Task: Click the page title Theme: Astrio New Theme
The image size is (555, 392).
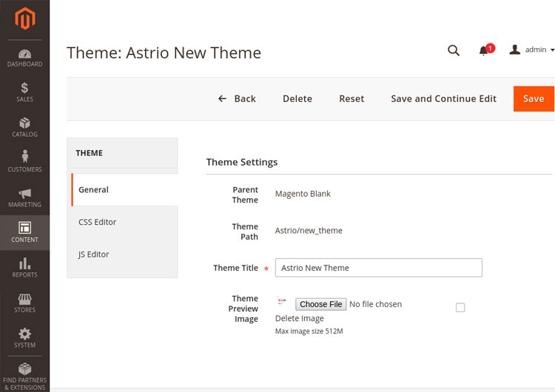Action: click(x=164, y=53)
